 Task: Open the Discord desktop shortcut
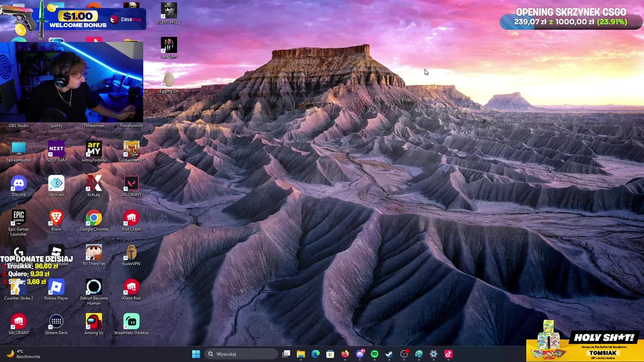pos(19,186)
